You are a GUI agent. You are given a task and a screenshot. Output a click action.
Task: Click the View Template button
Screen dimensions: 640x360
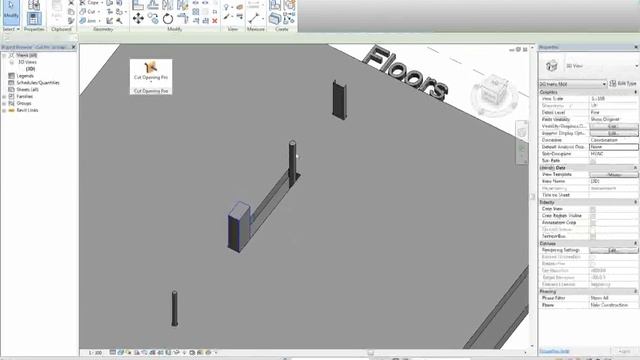(x=613, y=175)
